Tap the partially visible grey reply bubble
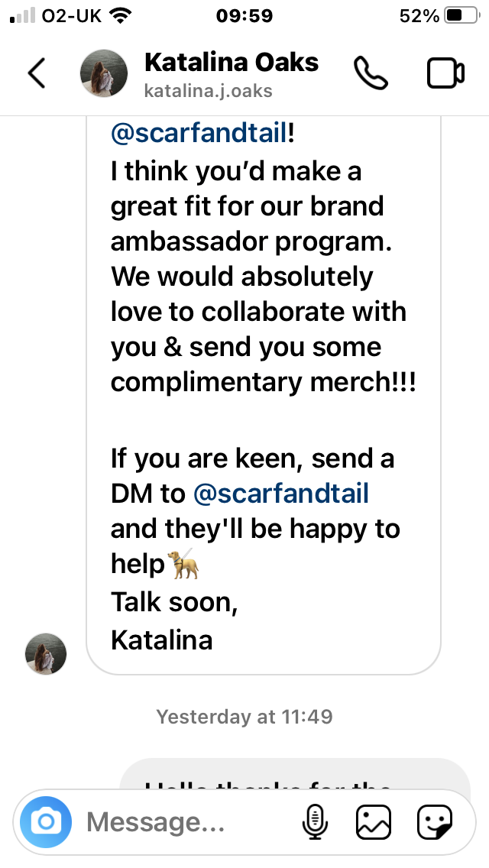489x868 pixels. pyautogui.click(x=295, y=775)
